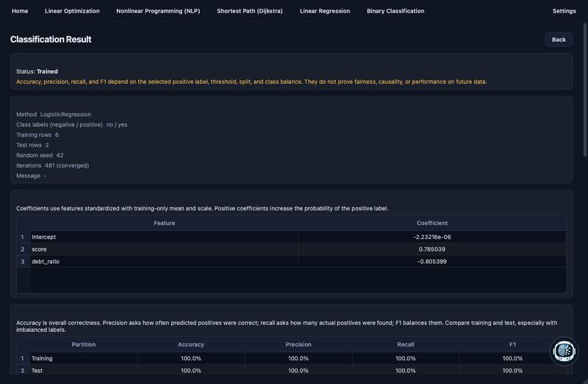This screenshot has width=588, height=384.
Task: Go to the Home tab
Action: tap(20, 11)
